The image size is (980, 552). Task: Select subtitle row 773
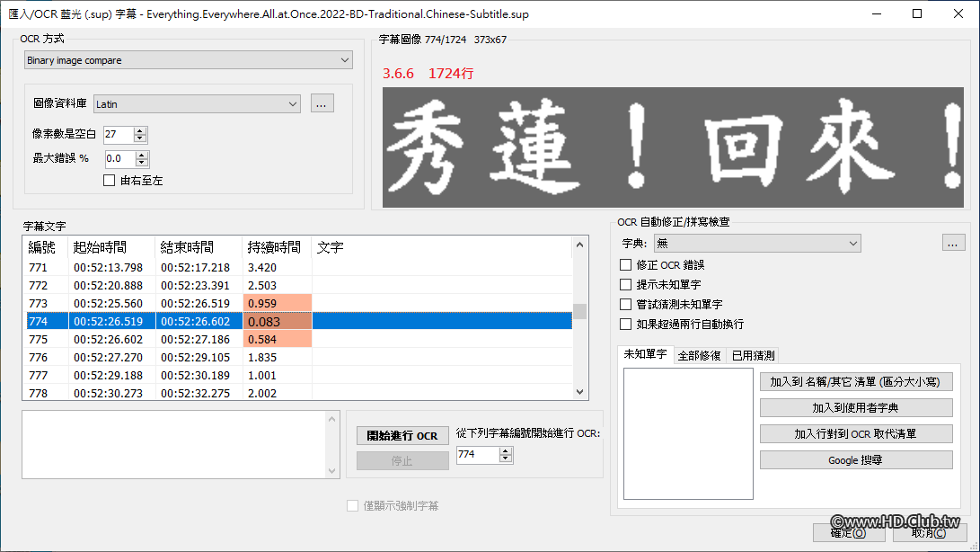click(297, 304)
